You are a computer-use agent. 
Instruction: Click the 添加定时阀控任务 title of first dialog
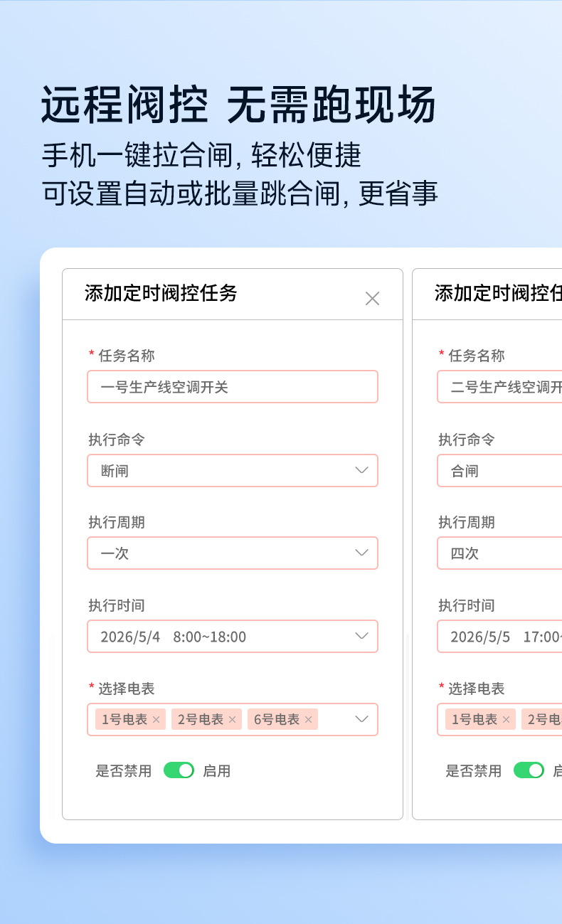point(161,292)
